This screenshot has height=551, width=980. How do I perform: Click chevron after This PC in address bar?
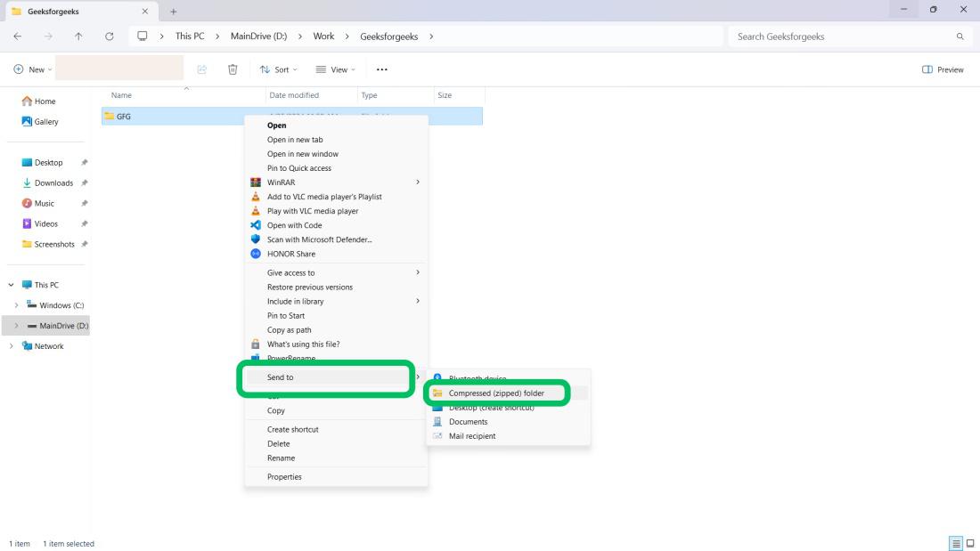pyautogui.click(x=217, y=36)
